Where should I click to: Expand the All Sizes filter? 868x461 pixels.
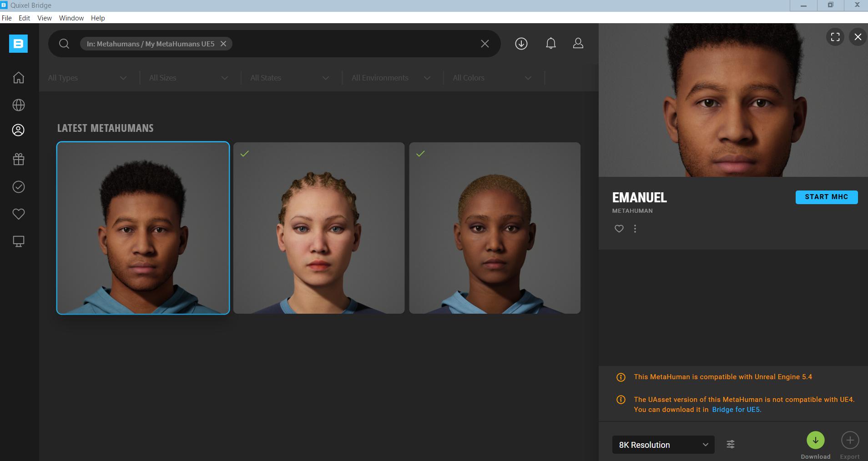[188, 78]
